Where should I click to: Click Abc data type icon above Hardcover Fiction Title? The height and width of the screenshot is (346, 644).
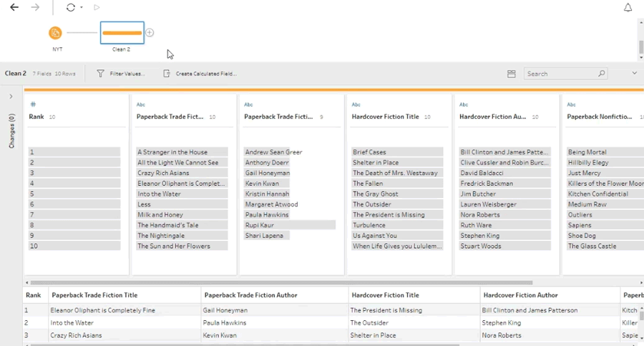(x=356, y=105)
